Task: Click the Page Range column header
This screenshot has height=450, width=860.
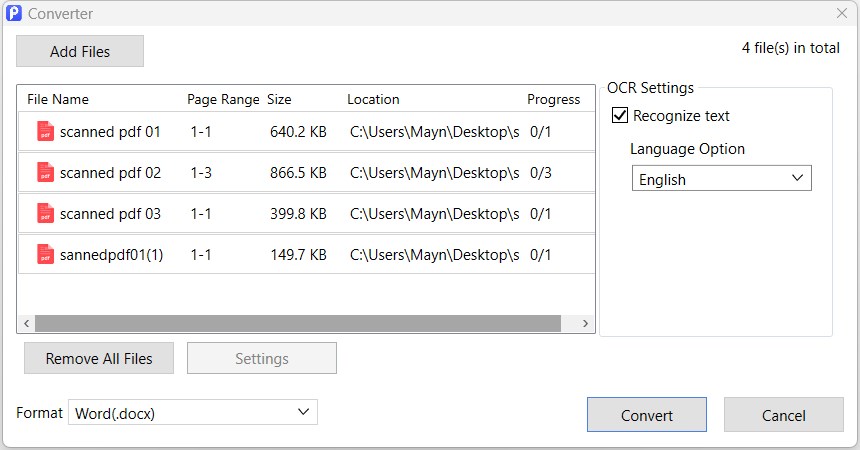Action: (x=223, y=99)
